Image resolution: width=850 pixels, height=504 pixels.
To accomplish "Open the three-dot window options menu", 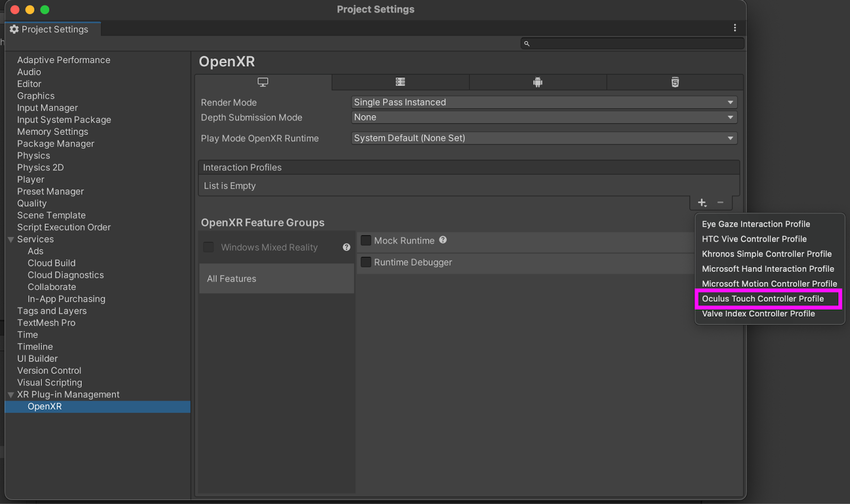I will click(735, 28).
